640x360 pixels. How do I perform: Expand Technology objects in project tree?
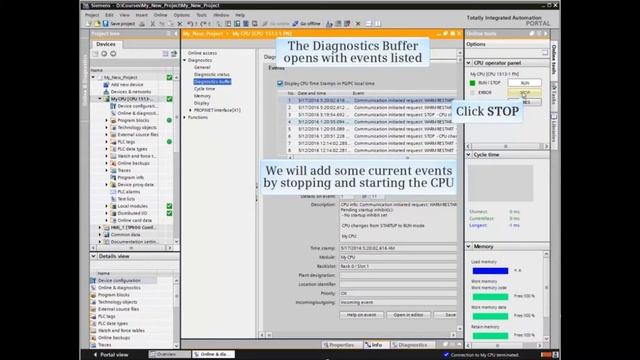(107, 127)
